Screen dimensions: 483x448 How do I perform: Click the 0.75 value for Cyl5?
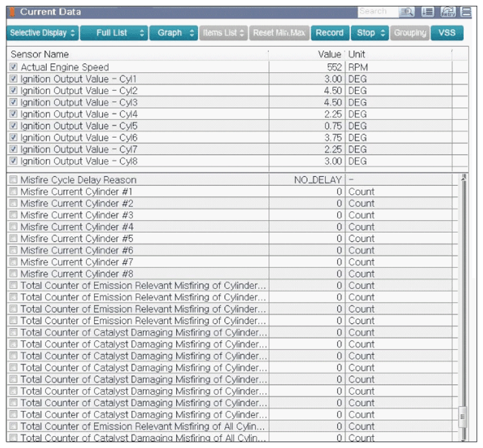coord(333,126)
